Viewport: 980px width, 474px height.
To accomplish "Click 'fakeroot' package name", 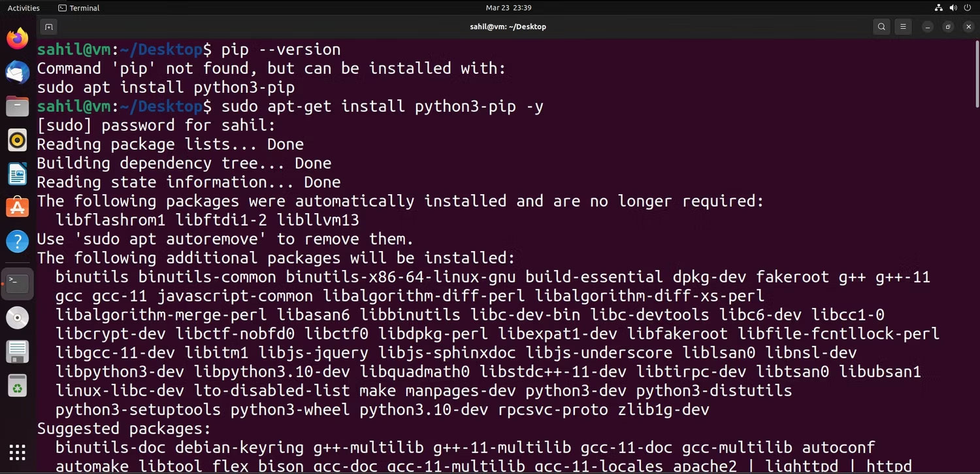I will (x=792, y=277).
